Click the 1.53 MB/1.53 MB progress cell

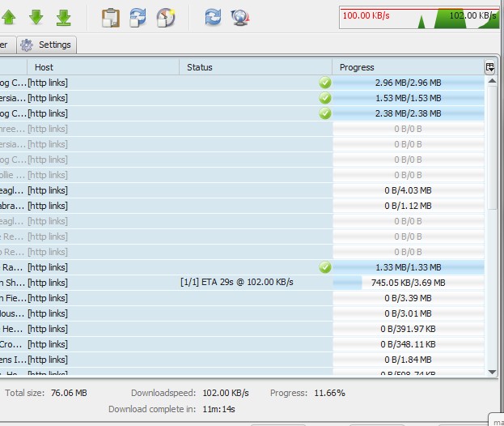click(x=409, y=98)
